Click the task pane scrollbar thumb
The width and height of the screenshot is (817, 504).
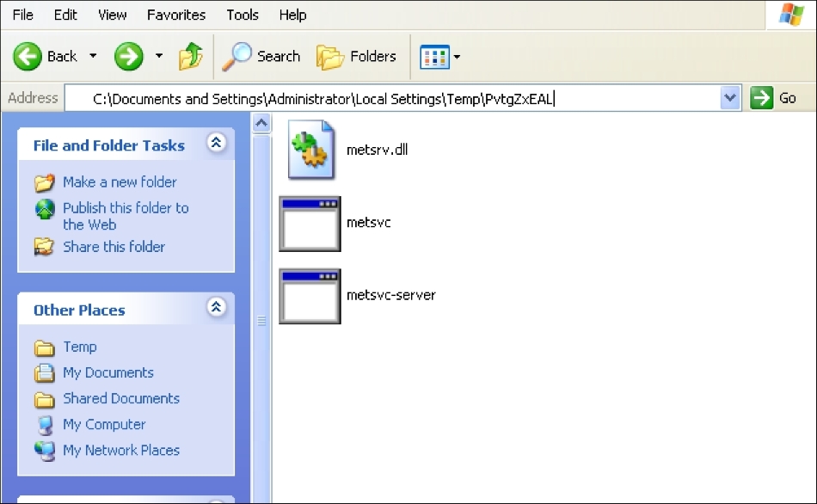(261, 321)
